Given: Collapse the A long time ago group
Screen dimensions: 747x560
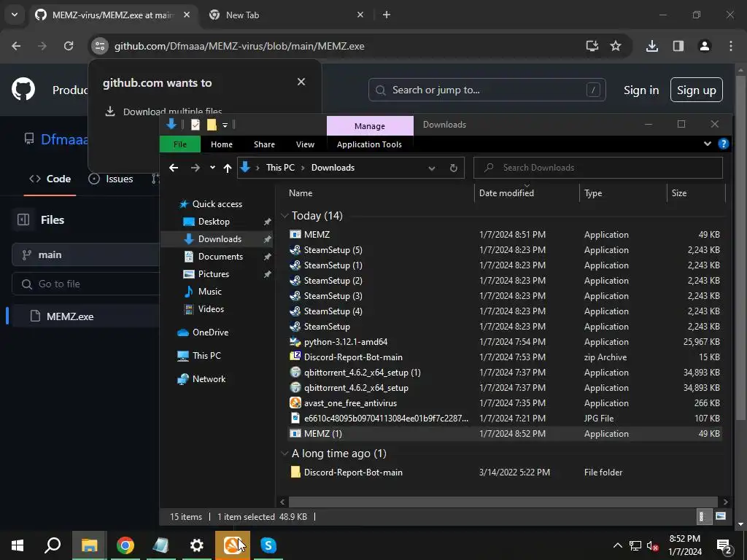Looking at the screenshot, I should pos(285,454).
